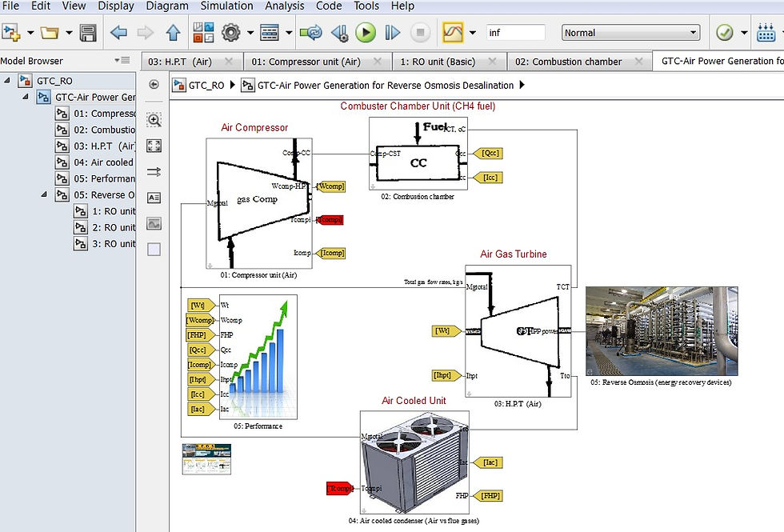Open the Normal simulation mode dropdown
Screen dimensions: 784x532
coord(630,33)
